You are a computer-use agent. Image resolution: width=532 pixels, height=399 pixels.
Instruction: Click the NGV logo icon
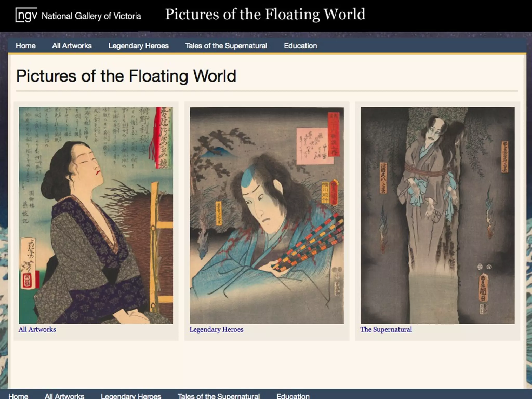click(26, 15)
